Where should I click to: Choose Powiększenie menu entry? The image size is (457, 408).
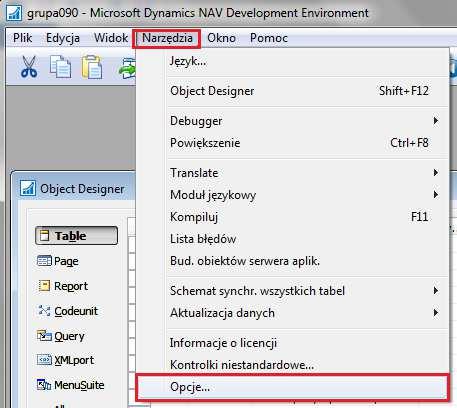(x=292, y=143)
